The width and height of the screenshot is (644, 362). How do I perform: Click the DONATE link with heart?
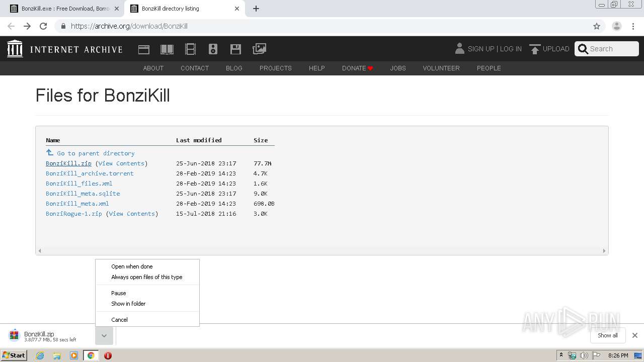pyautogui.click(x=357, y=68)
